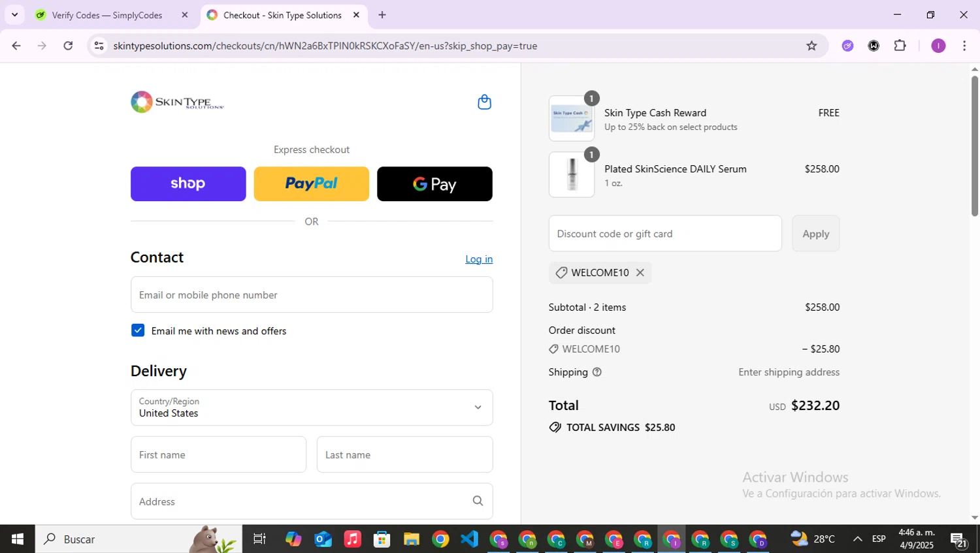Click the Skin Type Solutions logo

click(x=177, y=102)
